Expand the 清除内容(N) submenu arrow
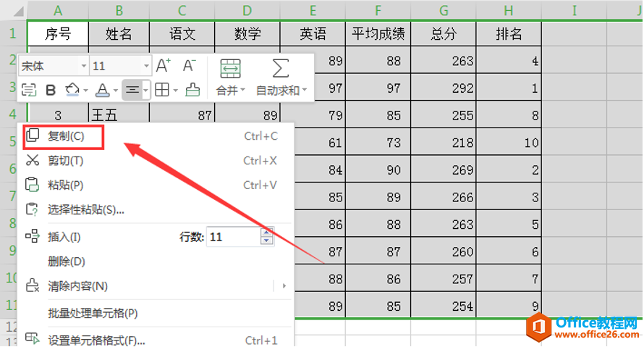 click(x=284, y=285)
